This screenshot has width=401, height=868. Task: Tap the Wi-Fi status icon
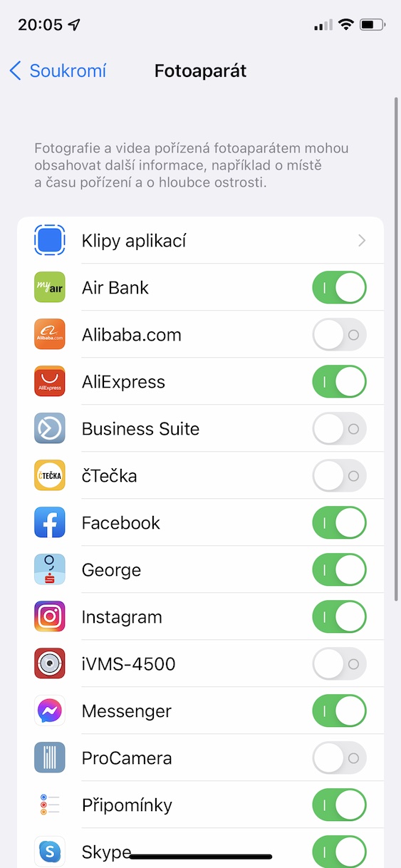click(346, 25)
